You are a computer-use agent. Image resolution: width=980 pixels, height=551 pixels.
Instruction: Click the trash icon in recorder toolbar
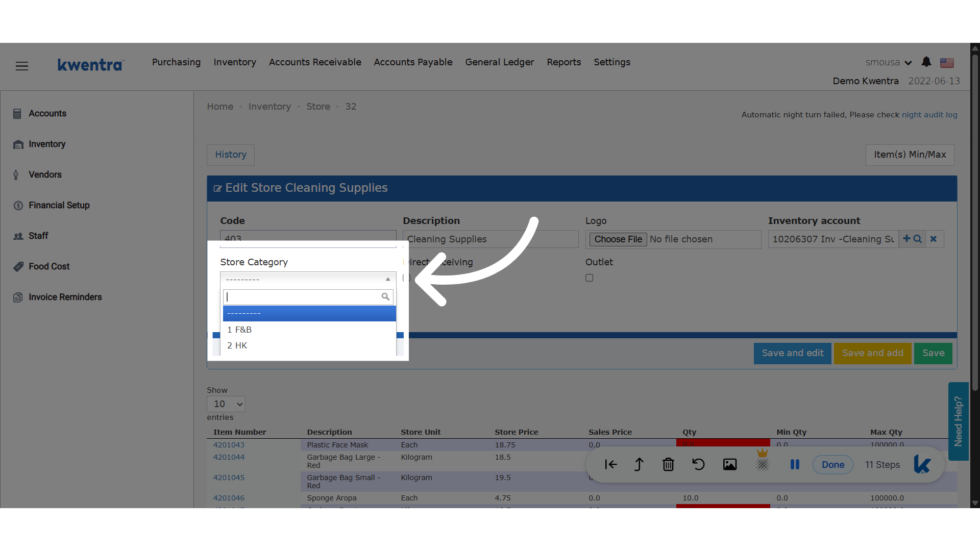(x=668, y=464)
